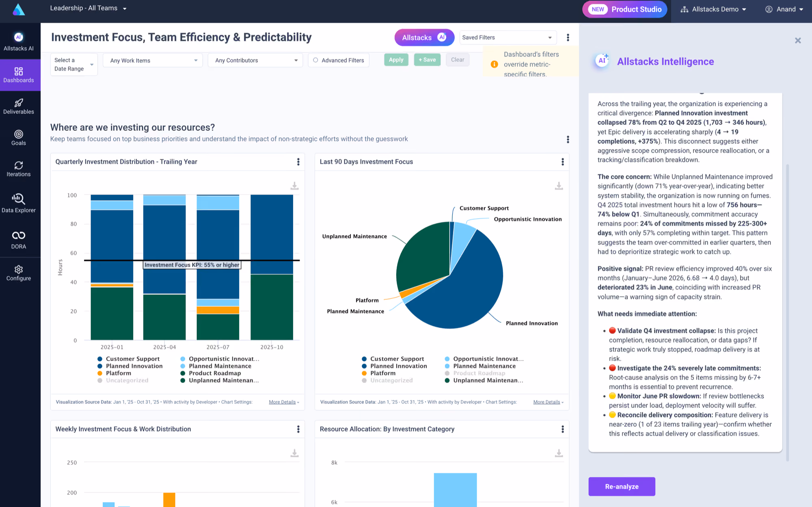Toggle Uncategorized in quarterly chart legend
812x507 pixels.
(x=123, y=380)
